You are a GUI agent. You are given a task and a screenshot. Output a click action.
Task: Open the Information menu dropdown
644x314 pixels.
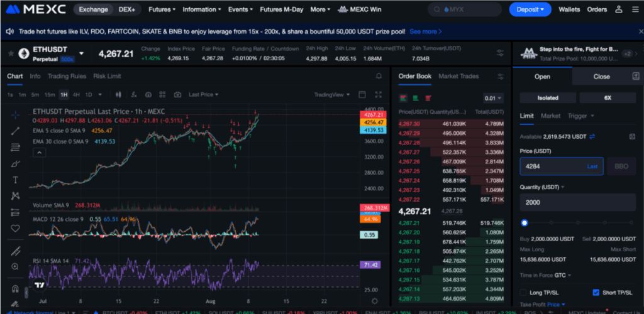click(x=202, y=9)
